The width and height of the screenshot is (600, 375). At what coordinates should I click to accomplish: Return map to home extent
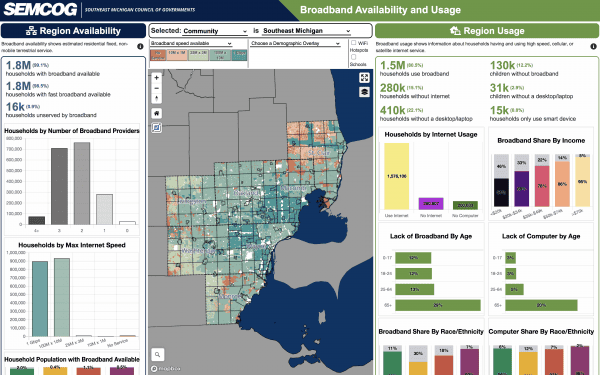(157, 113)
